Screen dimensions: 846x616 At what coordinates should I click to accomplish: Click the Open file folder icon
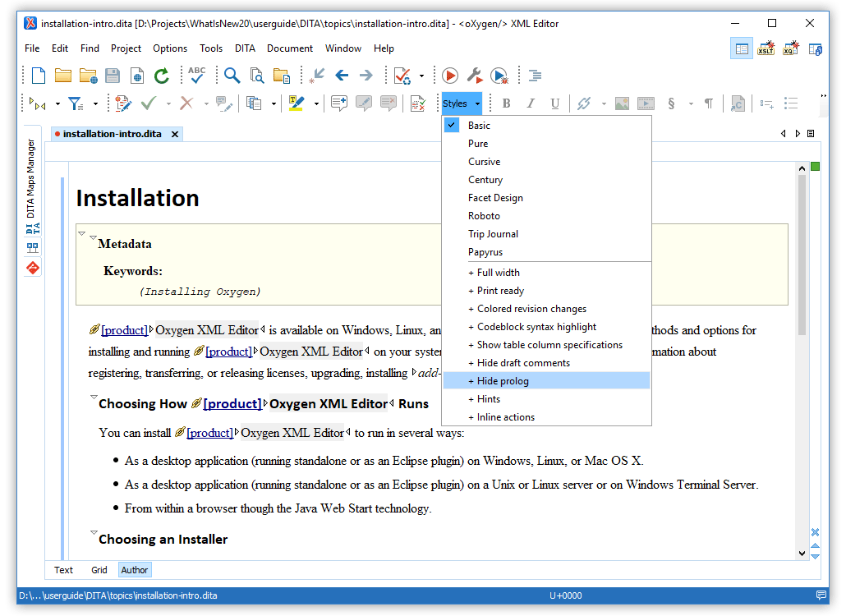(x=63, y=76)
